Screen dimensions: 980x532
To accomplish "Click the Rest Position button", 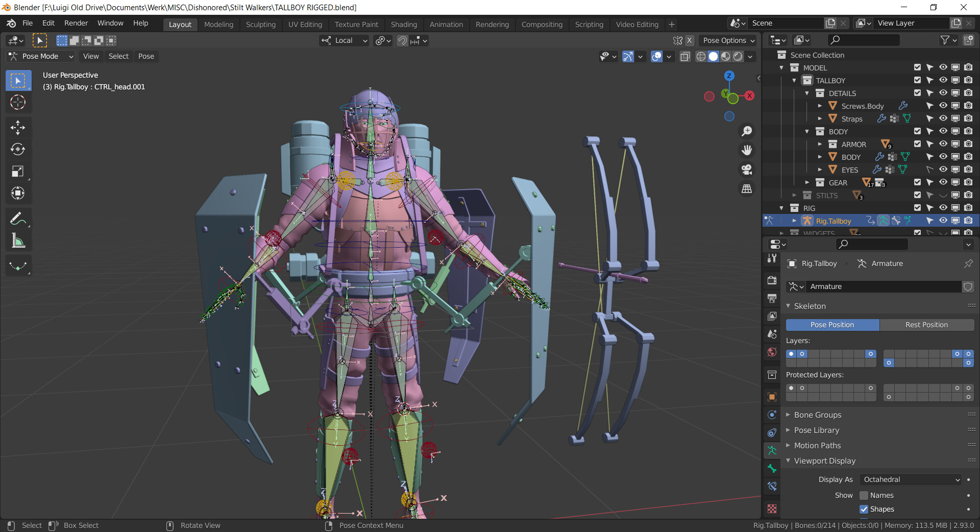I will click(x=926, y=325).
